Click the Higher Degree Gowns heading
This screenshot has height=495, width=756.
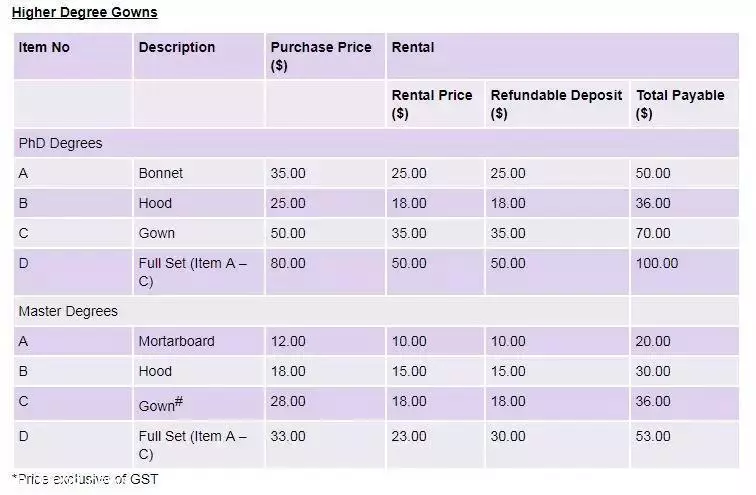pos(84,12)
